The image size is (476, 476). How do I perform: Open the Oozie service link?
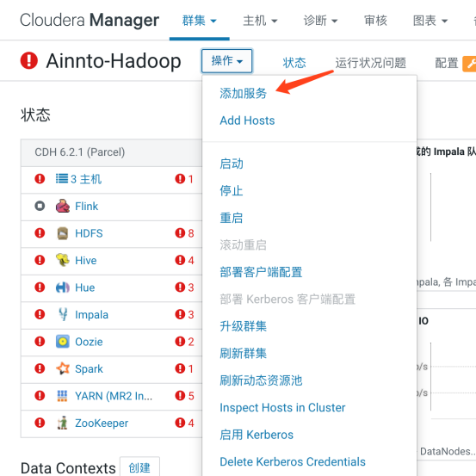tap(89, 342)
